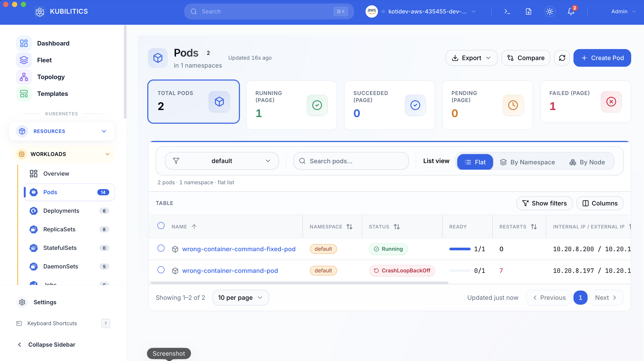
Task: Click the Create Pod button
Action: click(x=602, y=58)
